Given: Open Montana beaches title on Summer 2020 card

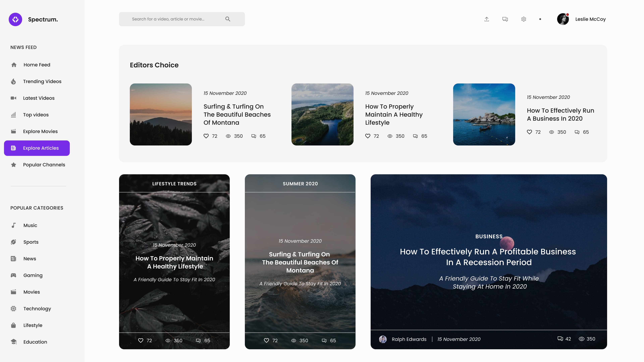Looking at the screenshot, I should tap(300, 262).
